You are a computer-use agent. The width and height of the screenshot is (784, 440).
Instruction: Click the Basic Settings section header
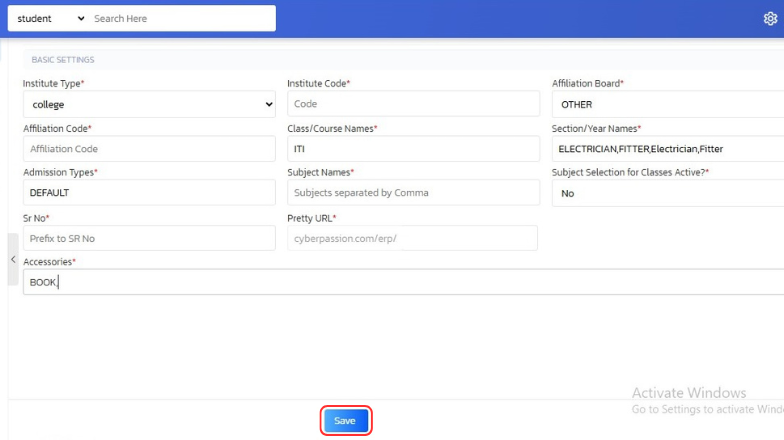[63, 60]
